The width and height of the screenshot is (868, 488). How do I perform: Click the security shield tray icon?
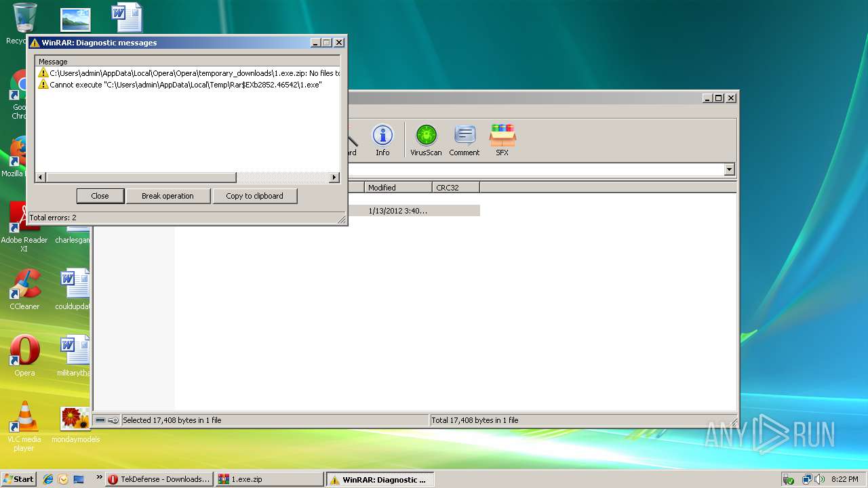789,480
